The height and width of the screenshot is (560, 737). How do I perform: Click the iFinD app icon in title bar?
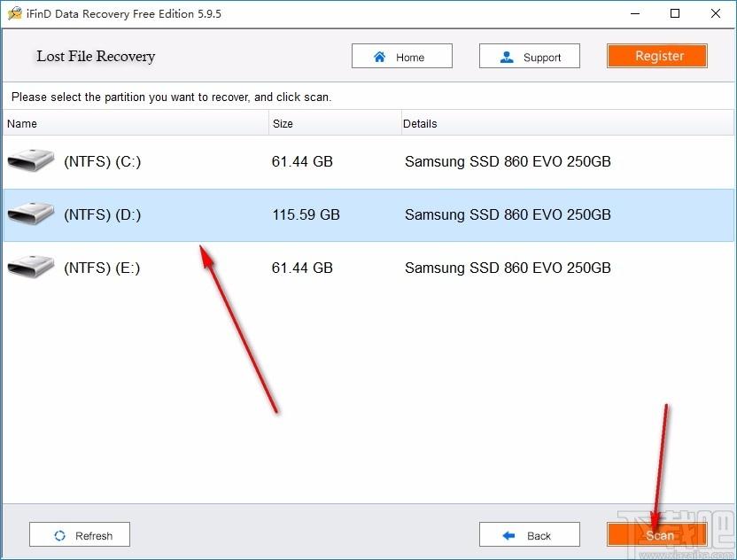pos(15,13)
